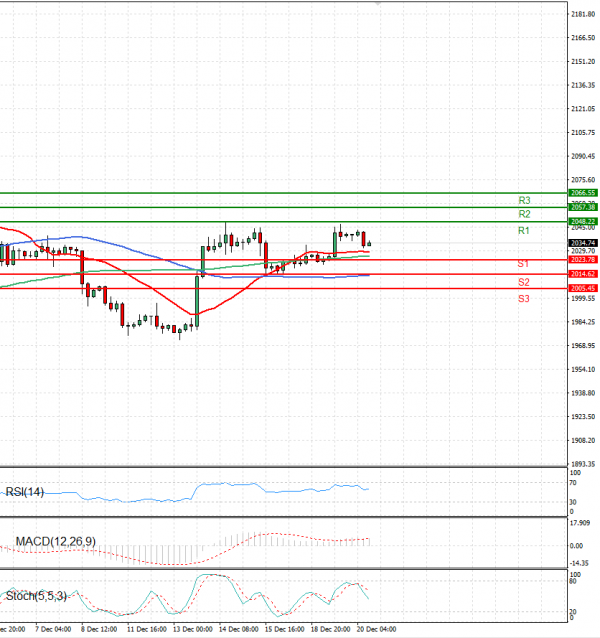Click the 11 Dec 16:00 time label

click(146, 629)
